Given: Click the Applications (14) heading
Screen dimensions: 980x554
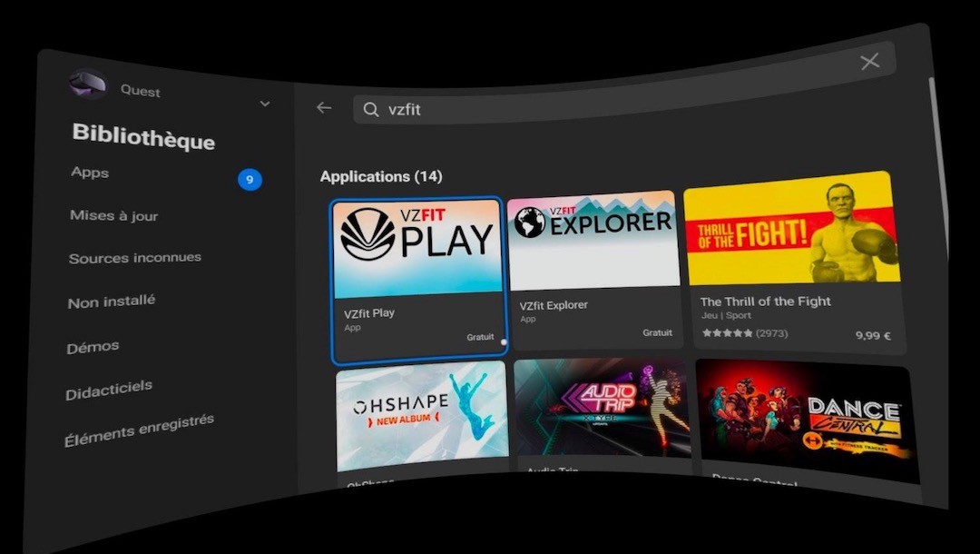Looking at the screenshot, I should (381, 177).
